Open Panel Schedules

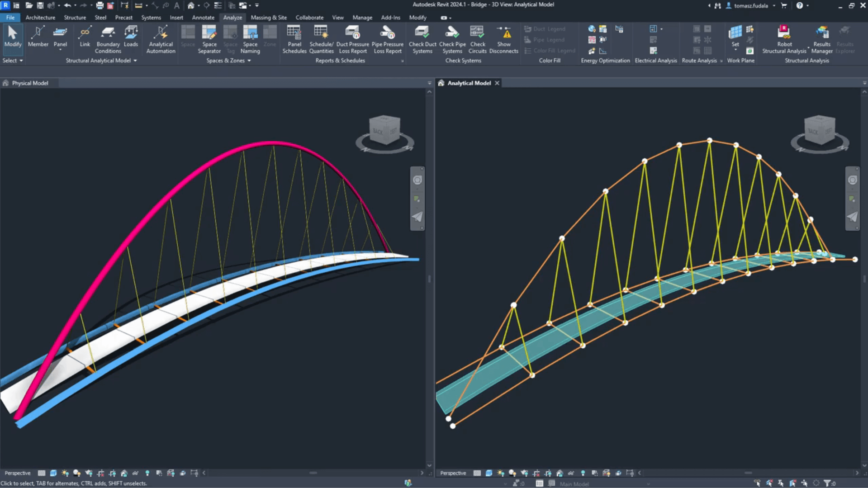coord(294,40)
